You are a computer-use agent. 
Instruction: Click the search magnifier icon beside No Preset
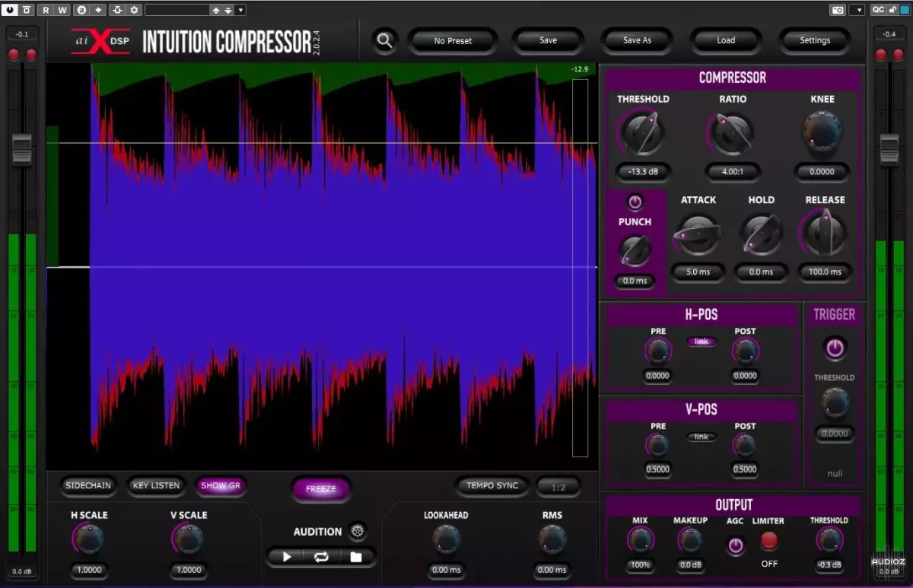(385, 40)
